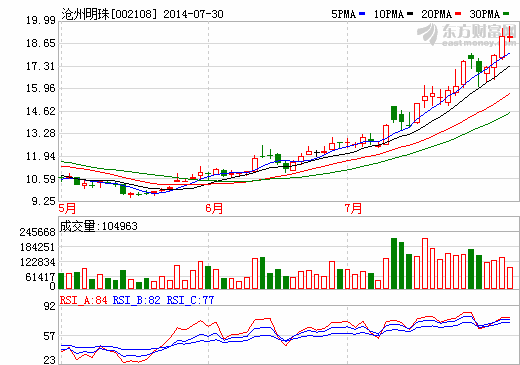The height and width of the screenshot is (365, 520).
Task: Click the 23 RSI axis label
Action: click(x=50, y=360)
